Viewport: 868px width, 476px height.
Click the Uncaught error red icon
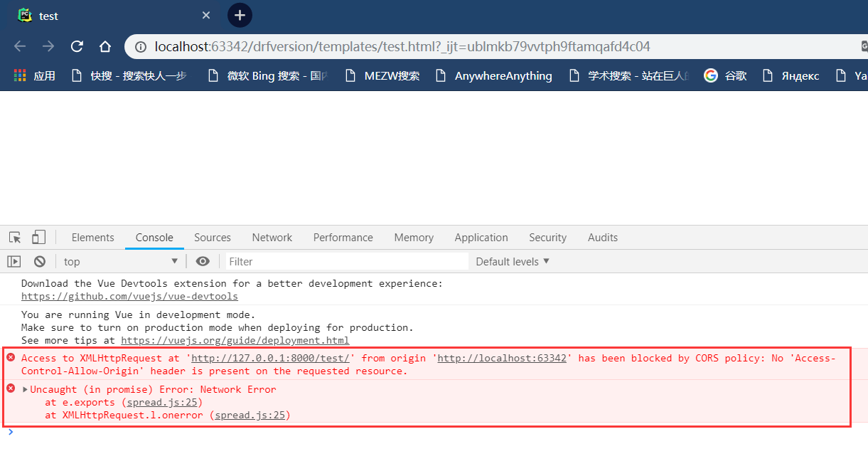pos(11,388)
